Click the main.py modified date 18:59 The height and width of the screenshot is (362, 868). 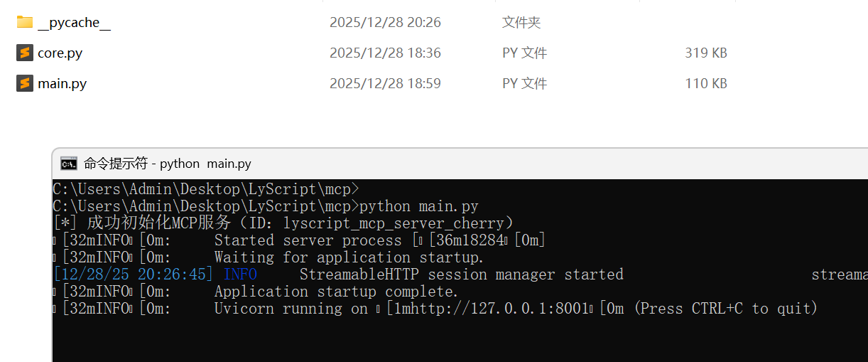[x=385, y=84]
